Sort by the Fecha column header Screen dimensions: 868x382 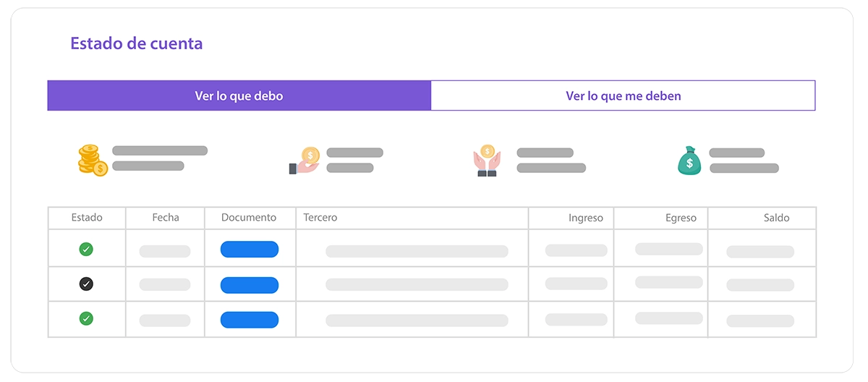[x=166, y=218]
